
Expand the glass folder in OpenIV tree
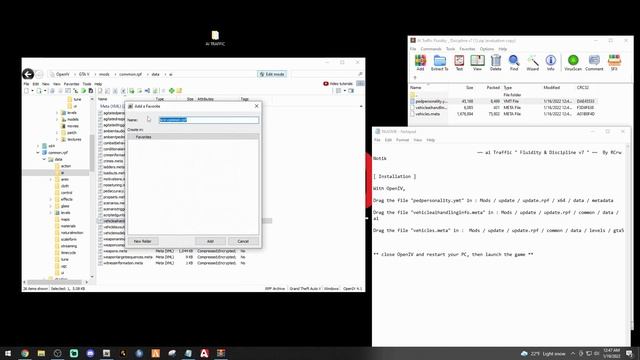[x=51, y=206]
